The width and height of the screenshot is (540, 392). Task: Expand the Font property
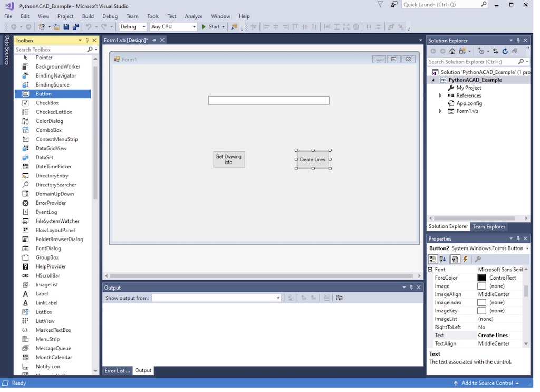430,270
